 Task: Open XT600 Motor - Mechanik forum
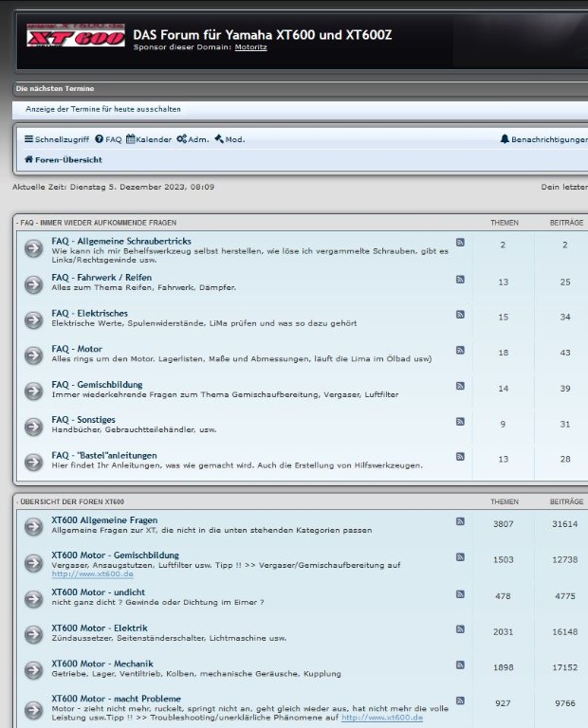pos(102,664)
